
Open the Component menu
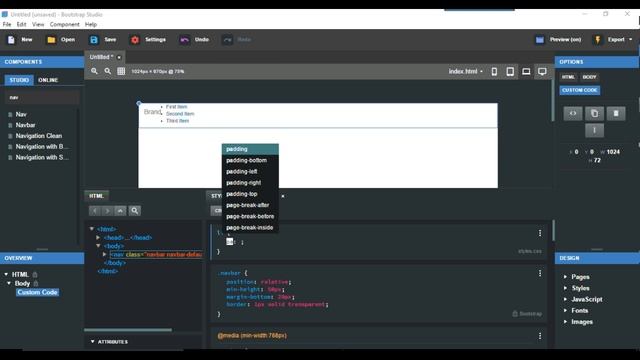pyautogui.click(x=64, y=24)
